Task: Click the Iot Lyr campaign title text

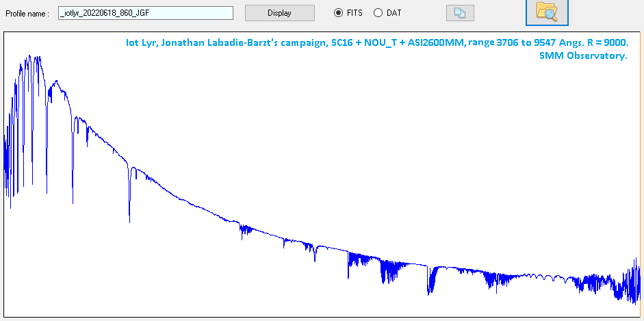Action: click(376, 42)
